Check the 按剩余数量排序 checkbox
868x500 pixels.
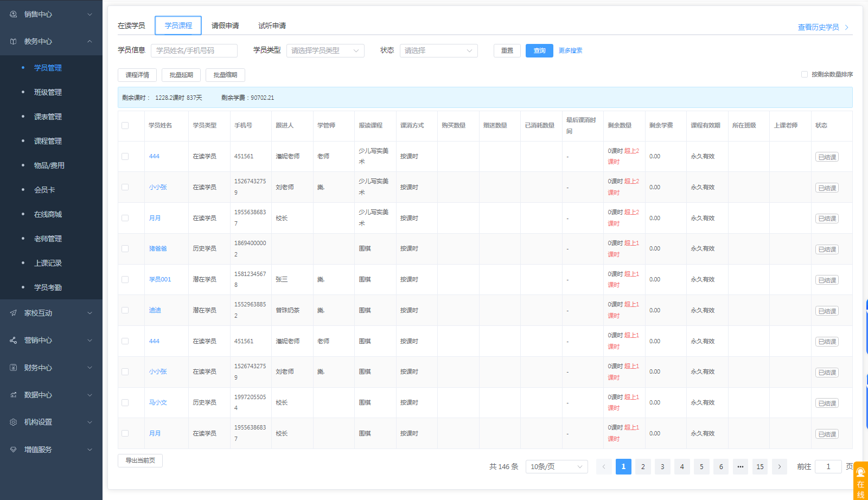[805, 74]
